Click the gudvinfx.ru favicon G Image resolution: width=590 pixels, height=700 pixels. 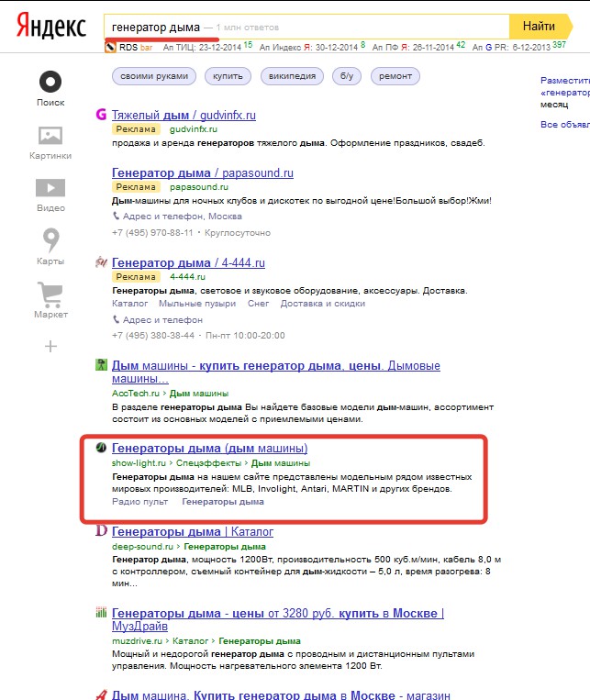(x=101, y=115)
